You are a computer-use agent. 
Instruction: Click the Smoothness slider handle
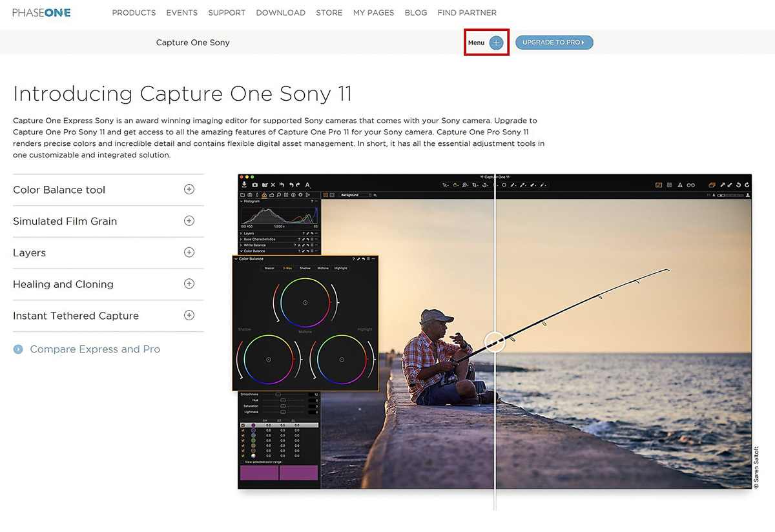[x=278, y=394]
